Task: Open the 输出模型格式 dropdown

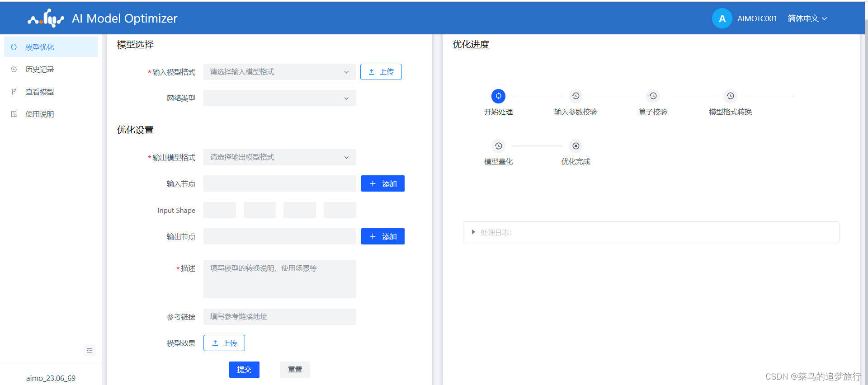Action: (x=280, y=157)
